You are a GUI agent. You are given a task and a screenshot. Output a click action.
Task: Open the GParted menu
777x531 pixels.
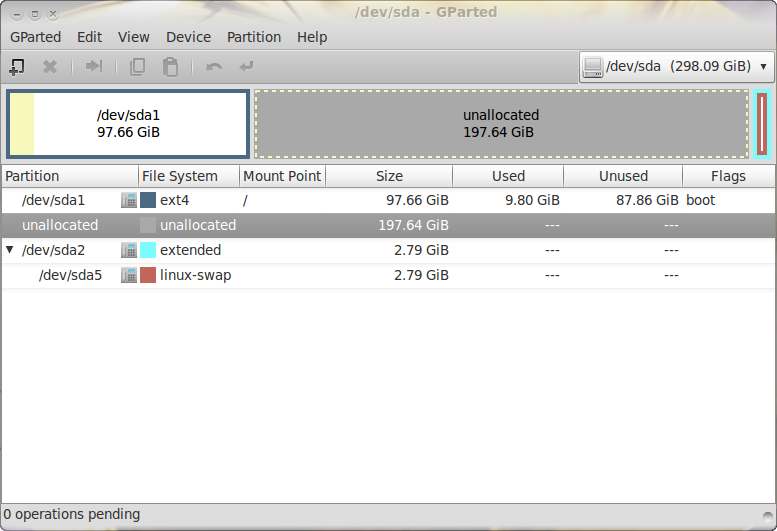coord(36,37)
